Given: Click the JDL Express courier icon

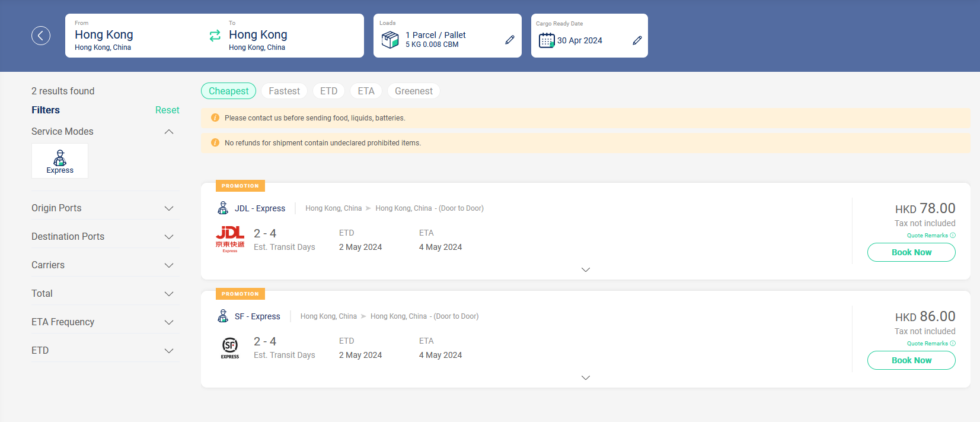Looking at the screenshot, I should (x=223, y=208).
